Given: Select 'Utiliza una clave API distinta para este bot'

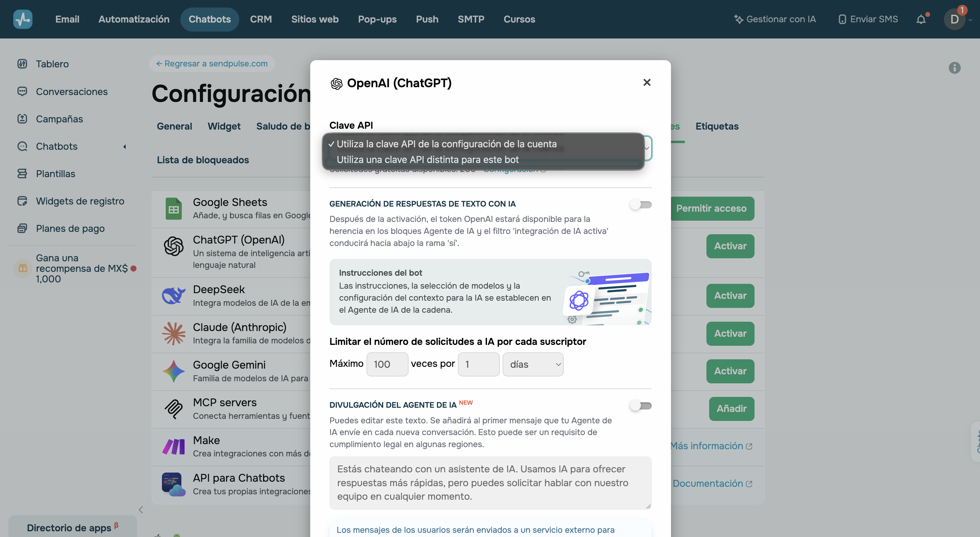Looking at the screenshot, I should (x=483, y=159).
